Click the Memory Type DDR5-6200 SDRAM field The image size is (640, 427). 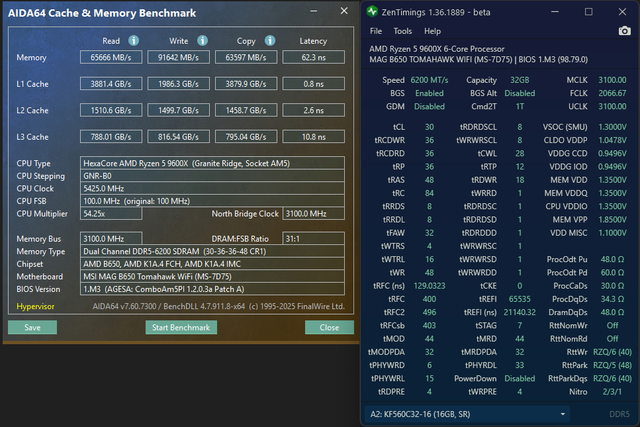pos(212,251)
